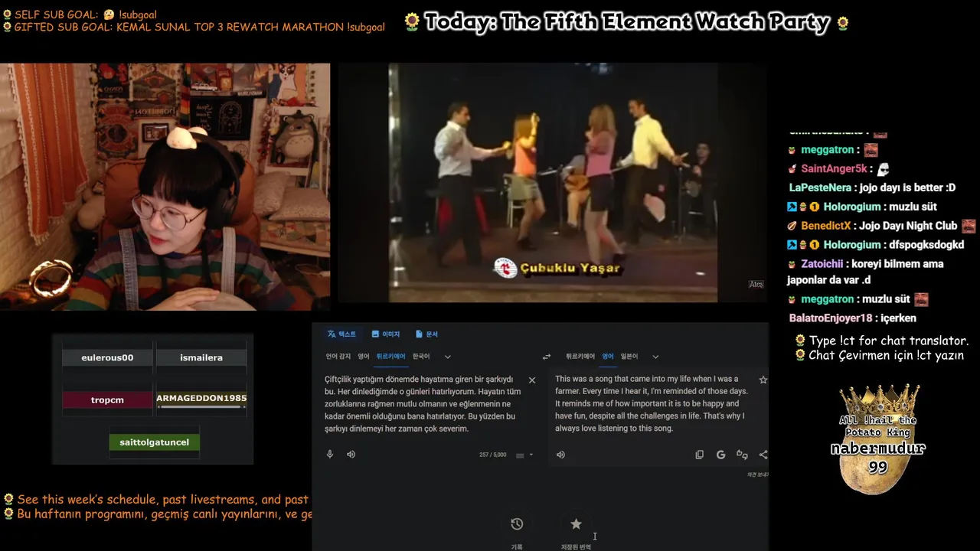Select 튀르키예어 as the target language
This screenshot has height=551, width=980.
click(x=580, y=357)
